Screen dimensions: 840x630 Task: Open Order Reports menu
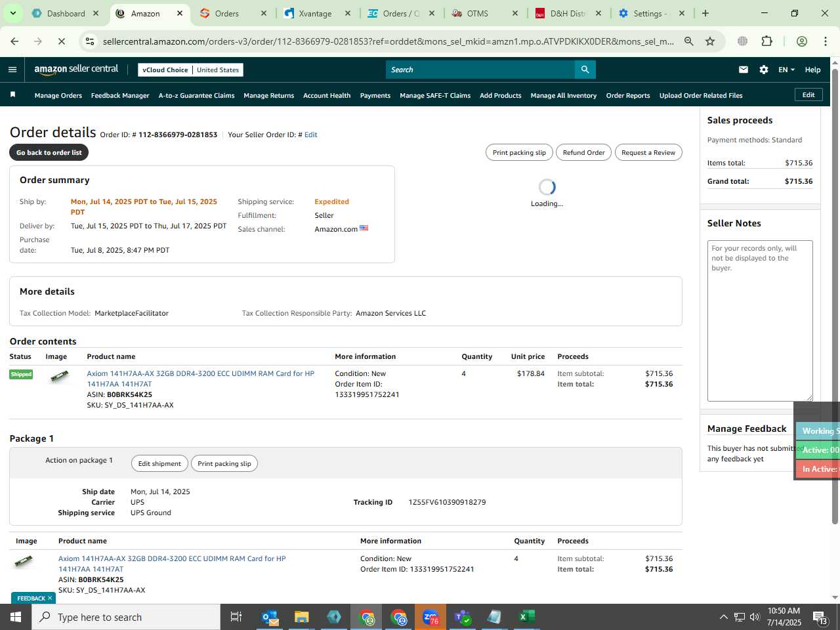(628, 96)
